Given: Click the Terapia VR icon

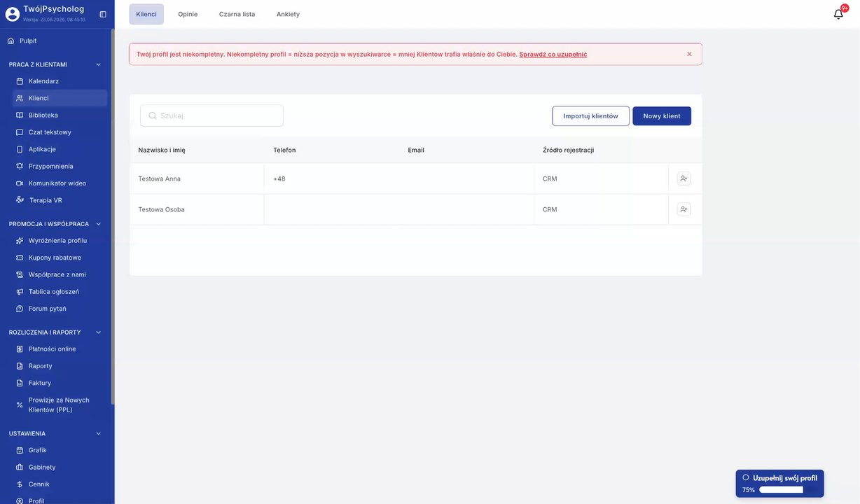Looking at the screenshot, I should click(20, 200).
